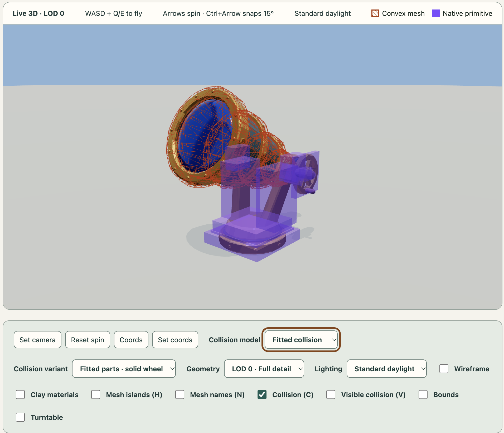The height and width of the screenshot is (433, 504).
Task: Uncheck the Collision (C) checkbox
Action: [262, 394]
